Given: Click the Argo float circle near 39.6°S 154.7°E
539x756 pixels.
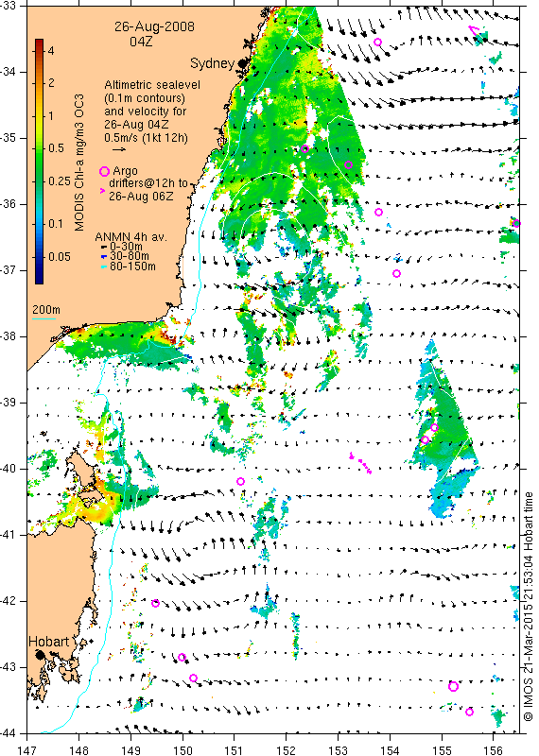Looking at the screenshot, I should pyautogui.click(x=425, y=439).
